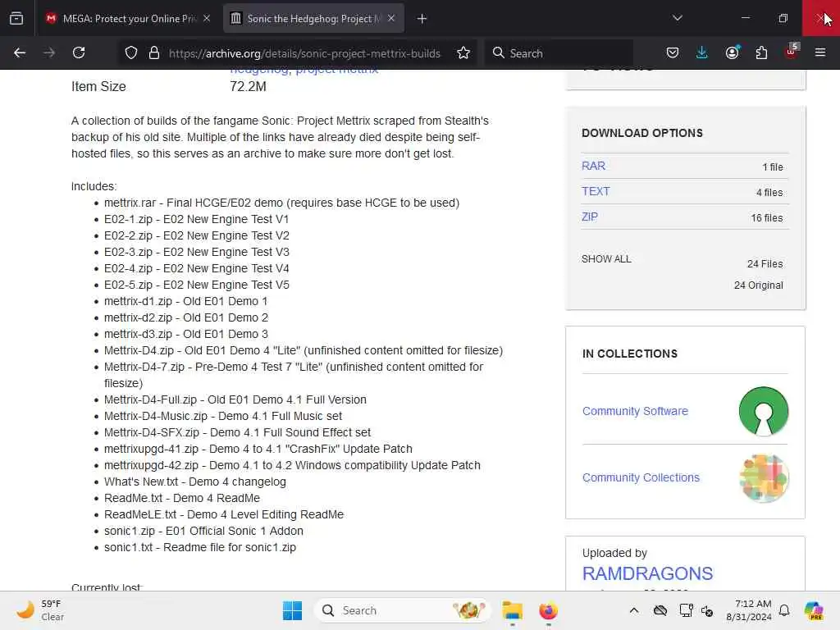This screenshot has height=630, width=840.
Task: Open Community Collections link
Action: tap(641, 477)
